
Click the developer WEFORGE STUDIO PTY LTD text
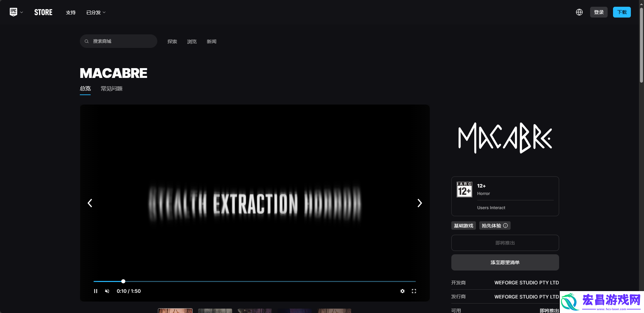526,283
